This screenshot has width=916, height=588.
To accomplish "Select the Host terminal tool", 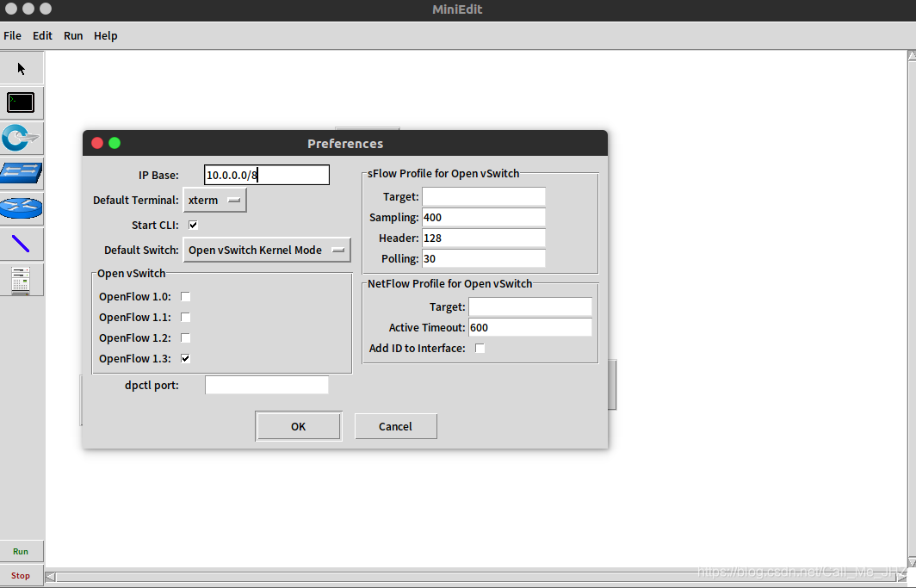I will (x=22, y=102).
